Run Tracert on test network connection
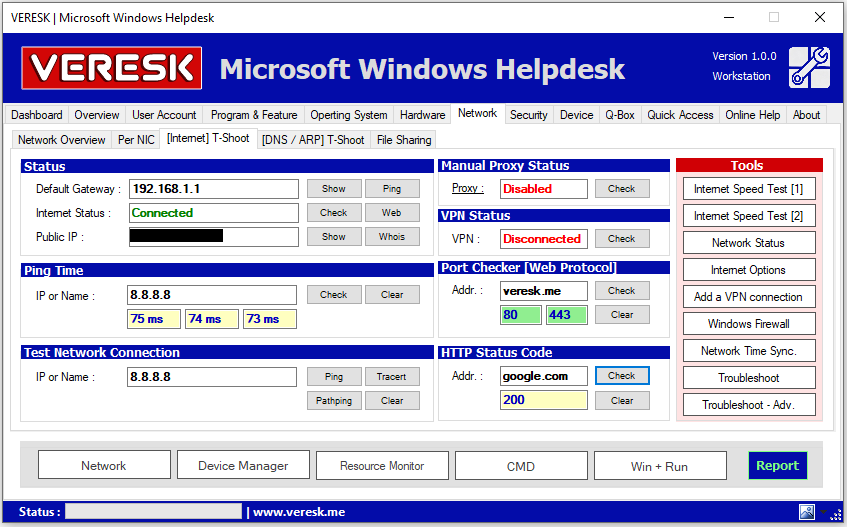Image resolution: width=847 pixels, height=527 pixels. point(391,377)
